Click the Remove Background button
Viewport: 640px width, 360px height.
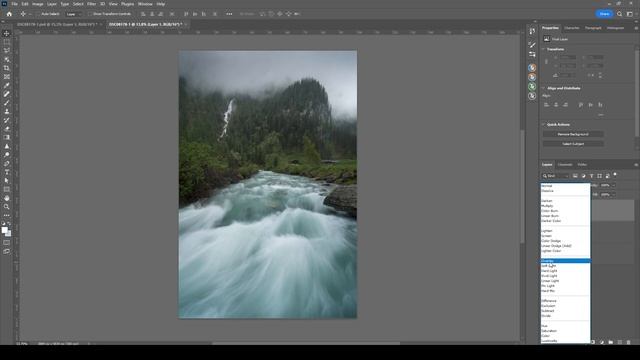[x=573, y=134]
